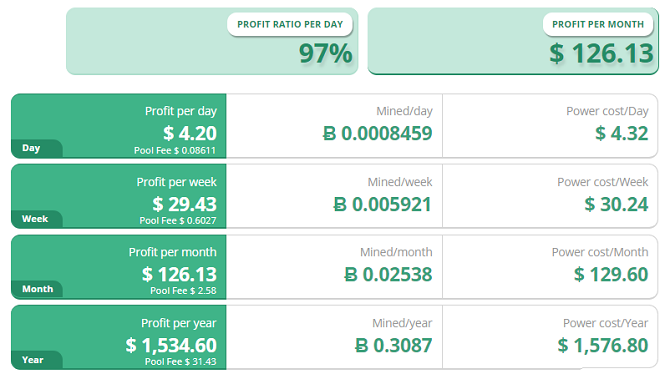Select Pool Fee $ 2.58 text
This screenshot has height=374, width=670.
coord(183,291)
